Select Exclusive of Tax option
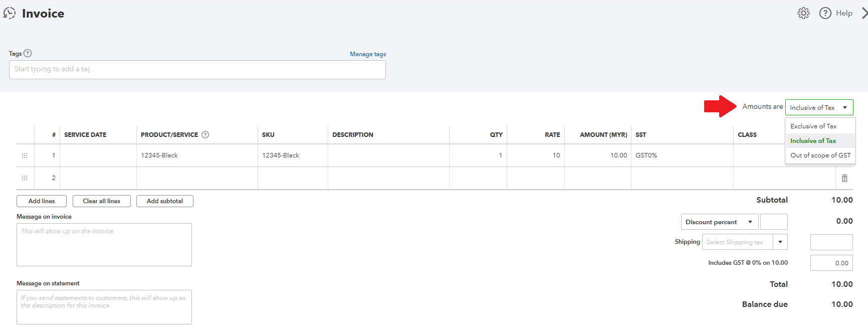Viewport: 868px width, 329px height. 813,126
